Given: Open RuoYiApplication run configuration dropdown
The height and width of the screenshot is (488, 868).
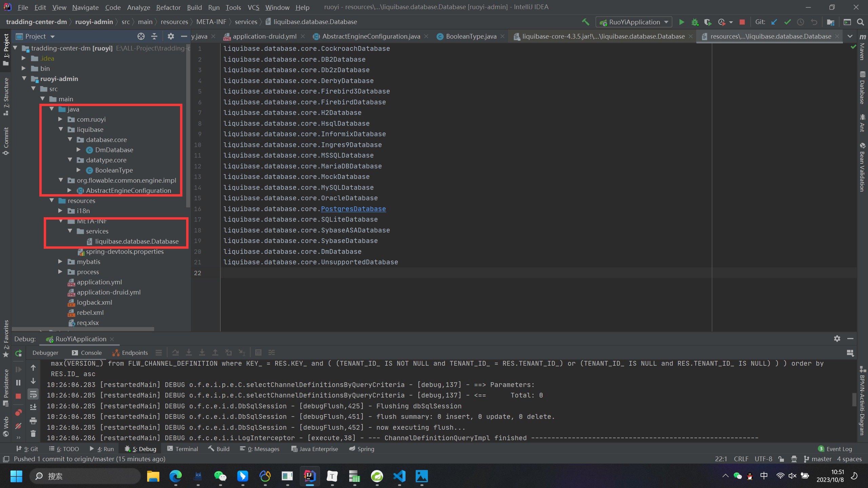Looking at the screenshot, I should pos(634,22).
